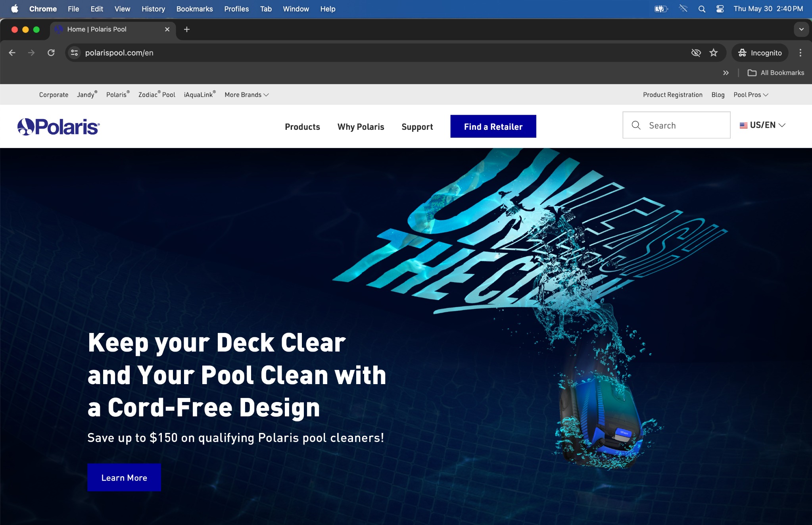Open the Corporate link

(54, 95)
